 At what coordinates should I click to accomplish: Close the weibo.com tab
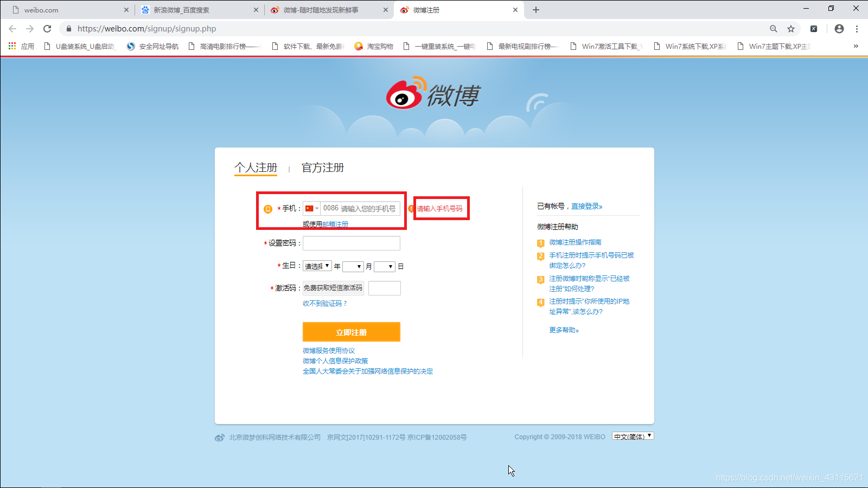click(126, 10)
